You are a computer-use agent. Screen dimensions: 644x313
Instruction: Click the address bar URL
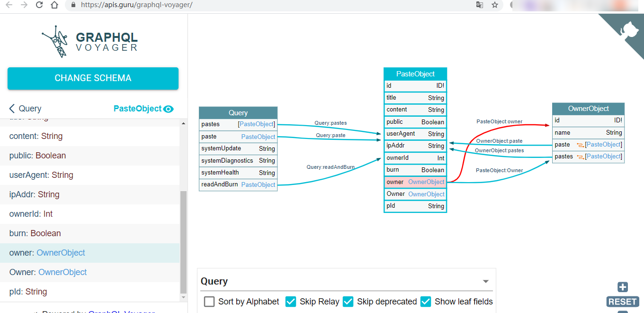point(136,5)
